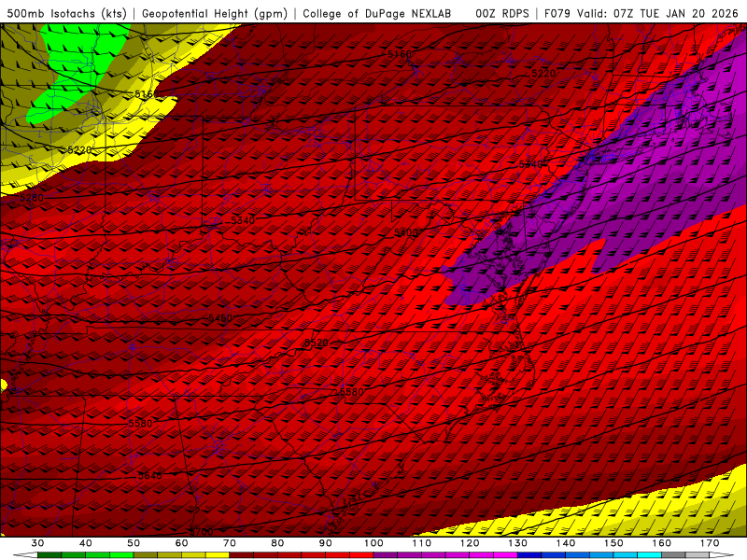Click the cyan swatch just below 160
This screenshot has height=560, width=747.
tap(650, 555)
